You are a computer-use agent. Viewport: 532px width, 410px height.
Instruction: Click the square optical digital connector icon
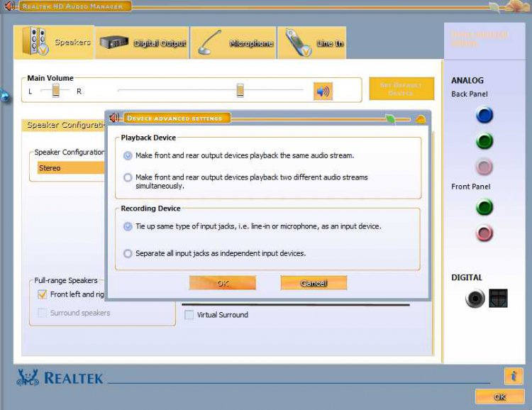[x=498, y=299]
